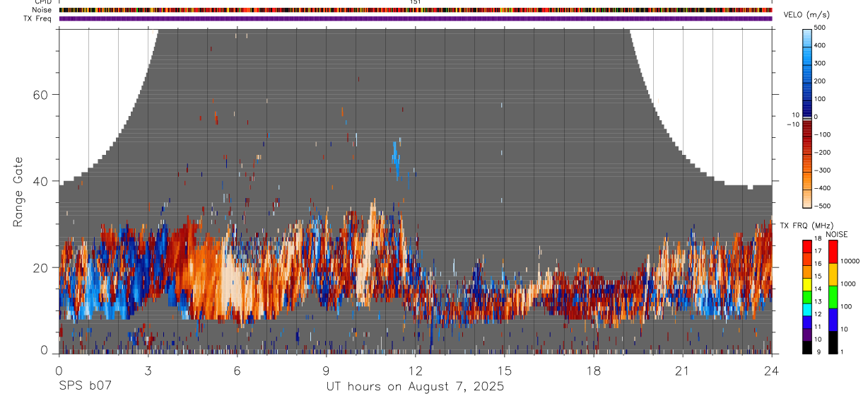This screenshot has height=401, width=868.
Task: Click green segment of NOISE color bar
Action: [x=833, y=296]
